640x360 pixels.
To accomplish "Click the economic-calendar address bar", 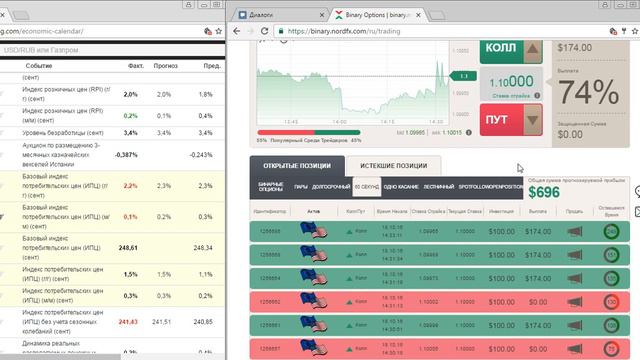I will pyautogui.click(x=42, y=31).
